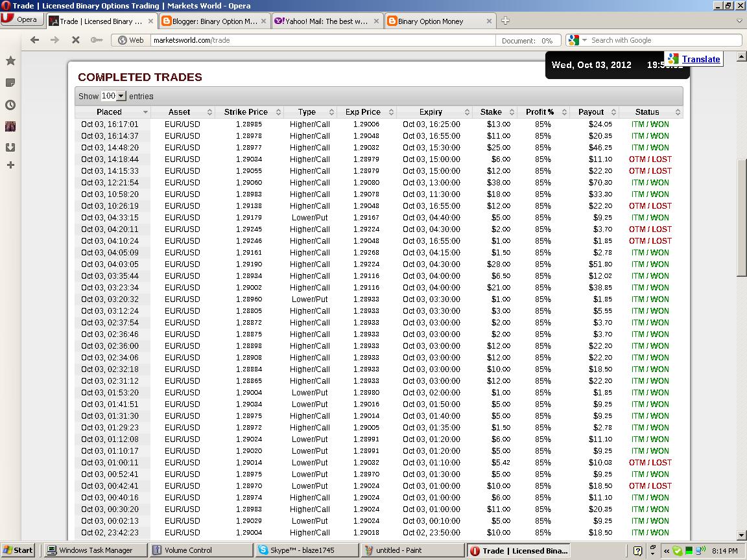Click the Oct 02, 23:42:23 placed cell
This screenshot has height=560, width=747.
[x=110, y=532]
